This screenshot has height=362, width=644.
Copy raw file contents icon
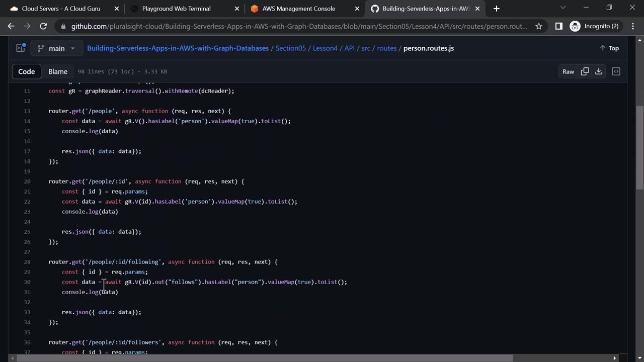[585, 71]
